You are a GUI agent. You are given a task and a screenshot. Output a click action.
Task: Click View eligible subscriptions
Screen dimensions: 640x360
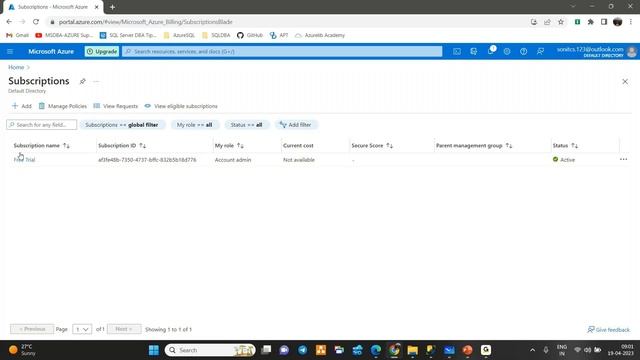(181, 106)
